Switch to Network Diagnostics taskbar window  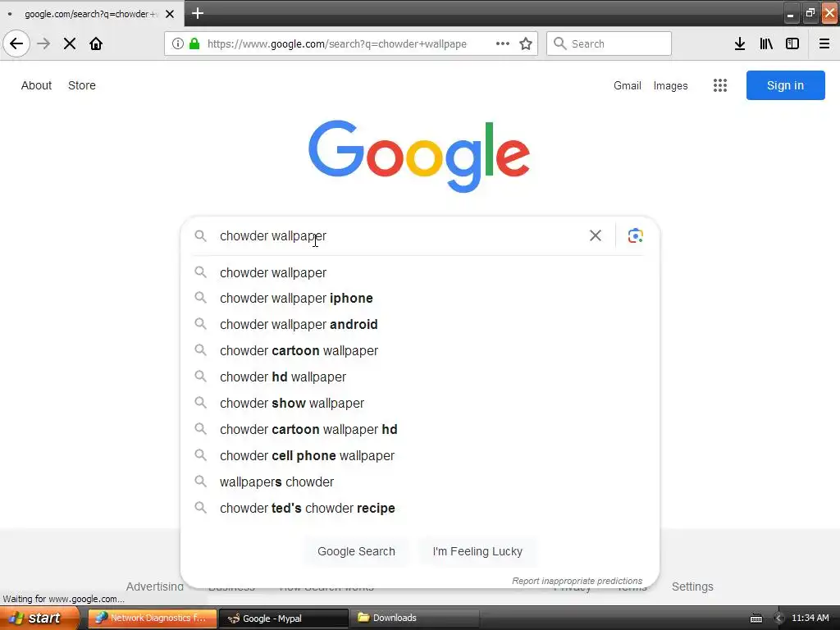click(x=153, y=618)
